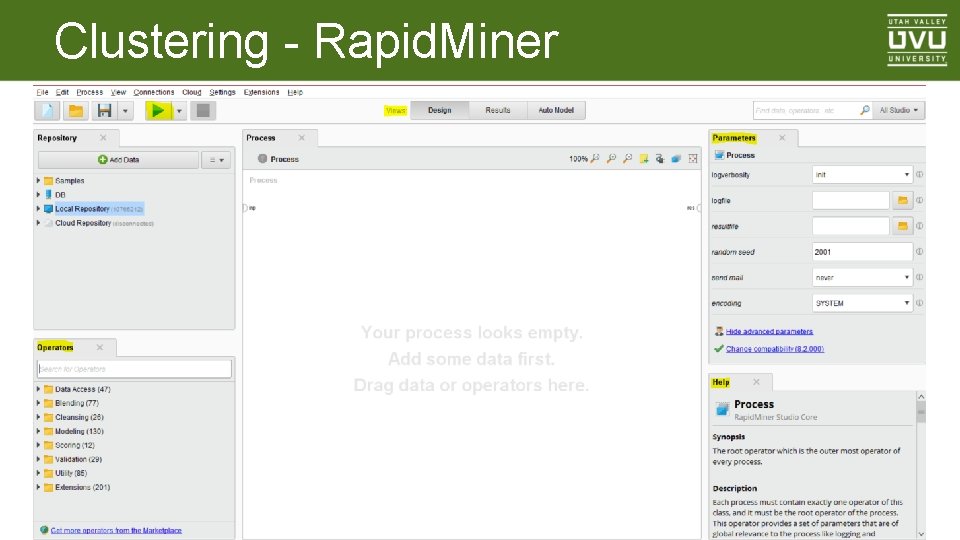Open the All Studio search scope dropdown
The height and width of the screenshot is (540, 960).
899,110
